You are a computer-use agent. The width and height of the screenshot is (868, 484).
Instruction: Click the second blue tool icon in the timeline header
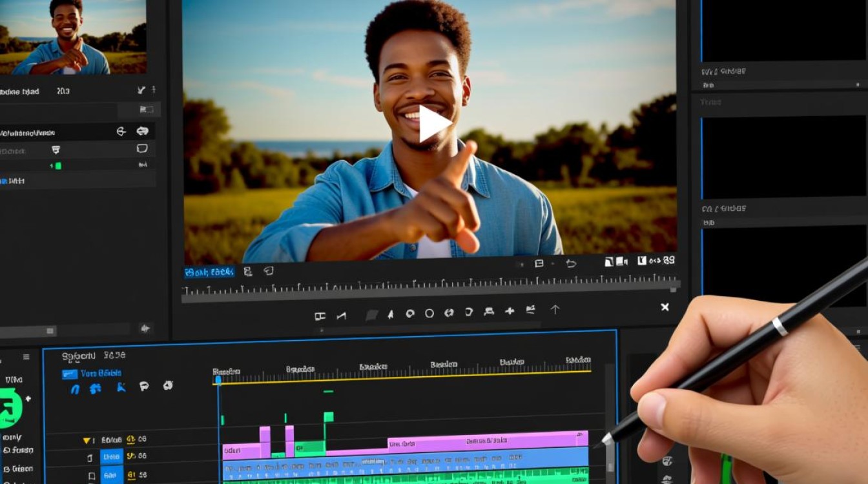[x=95, y=388]
